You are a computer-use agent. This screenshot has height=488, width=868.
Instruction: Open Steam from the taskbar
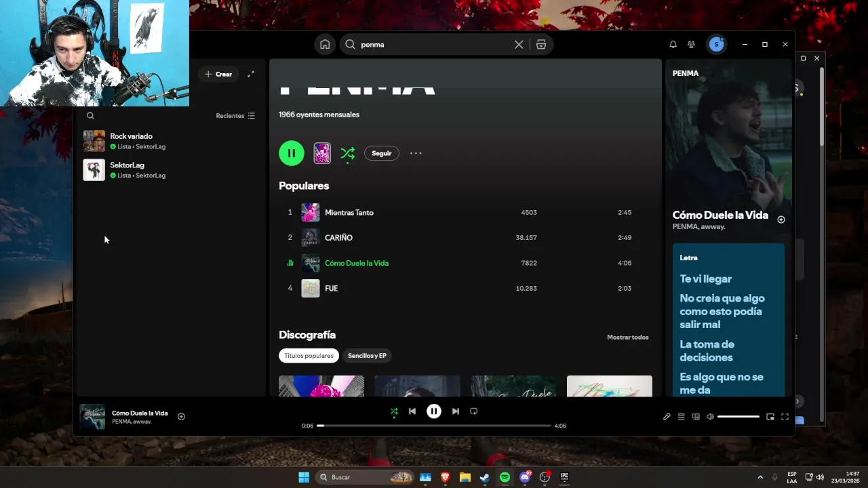coord(485,477)
